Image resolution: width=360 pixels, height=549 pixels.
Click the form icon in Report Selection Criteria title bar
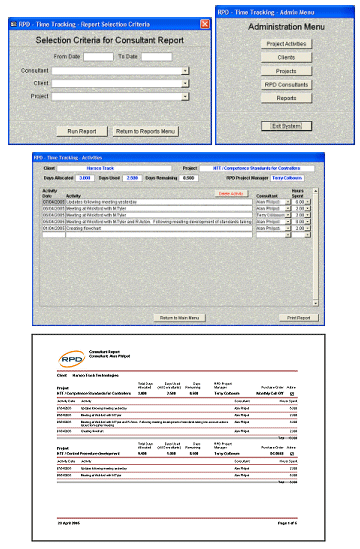(x=14, y=24)
